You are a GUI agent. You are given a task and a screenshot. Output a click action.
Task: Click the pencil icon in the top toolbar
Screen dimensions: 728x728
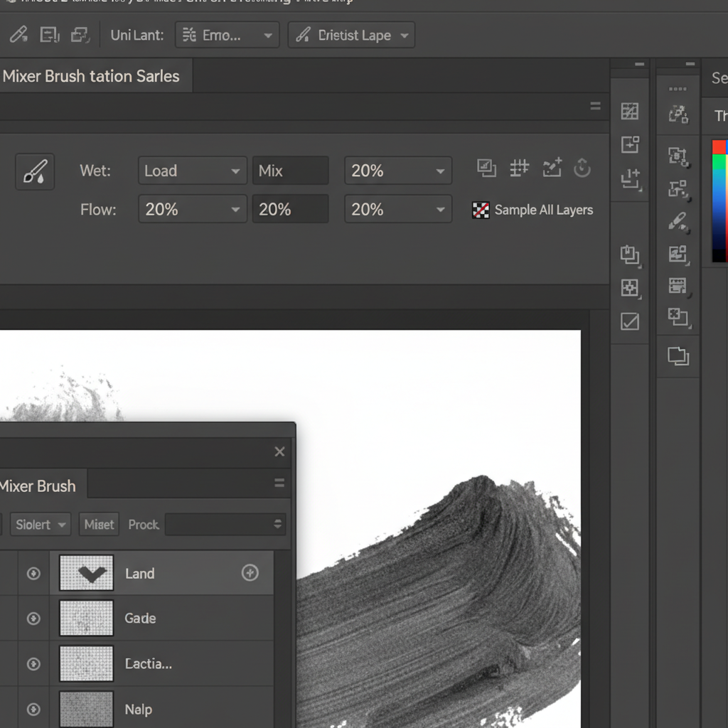[18, 35]
